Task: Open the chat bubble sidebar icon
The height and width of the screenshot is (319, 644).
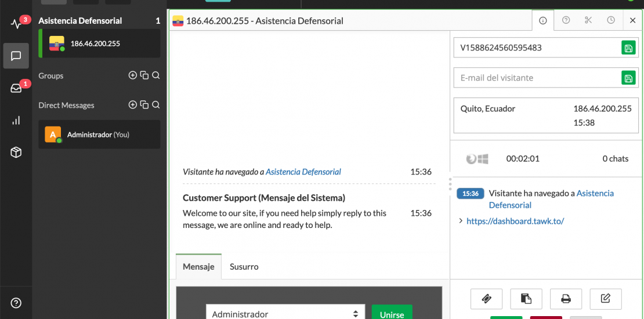Action: [16, 56]
